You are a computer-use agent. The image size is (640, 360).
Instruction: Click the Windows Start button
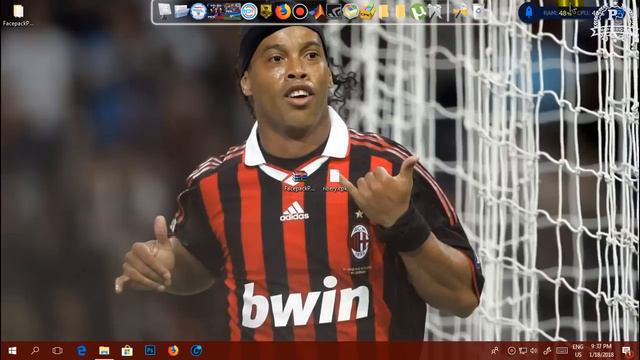point(12,351)
